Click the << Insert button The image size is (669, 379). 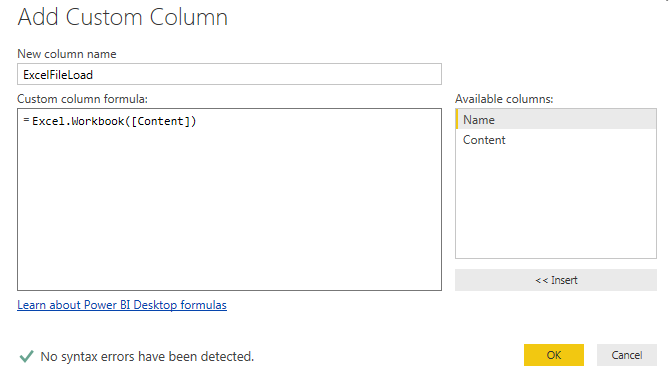[556, 280]
